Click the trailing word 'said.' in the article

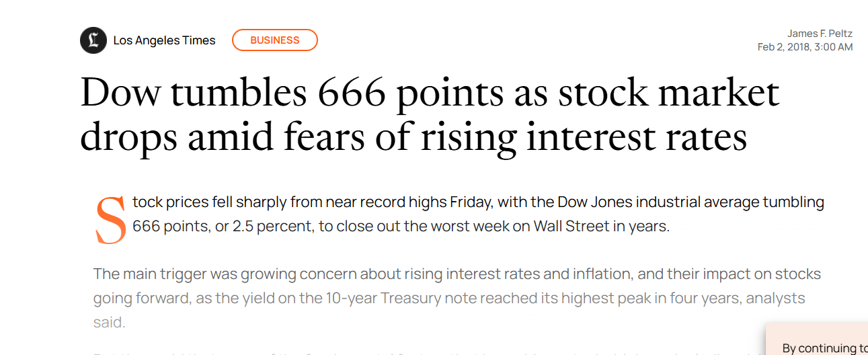(x=109, y=322)
